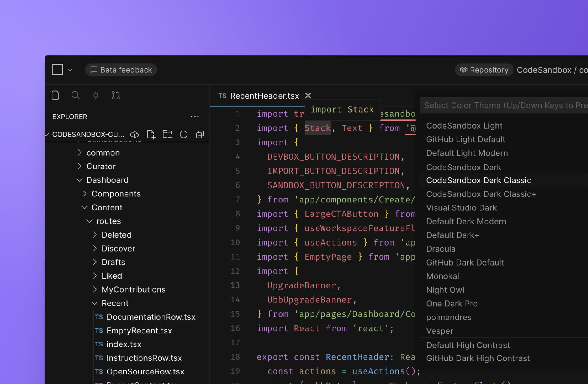Click the Repository button in top bar
The height and width of the screenshot is (384, 588).
coord(484,70)
